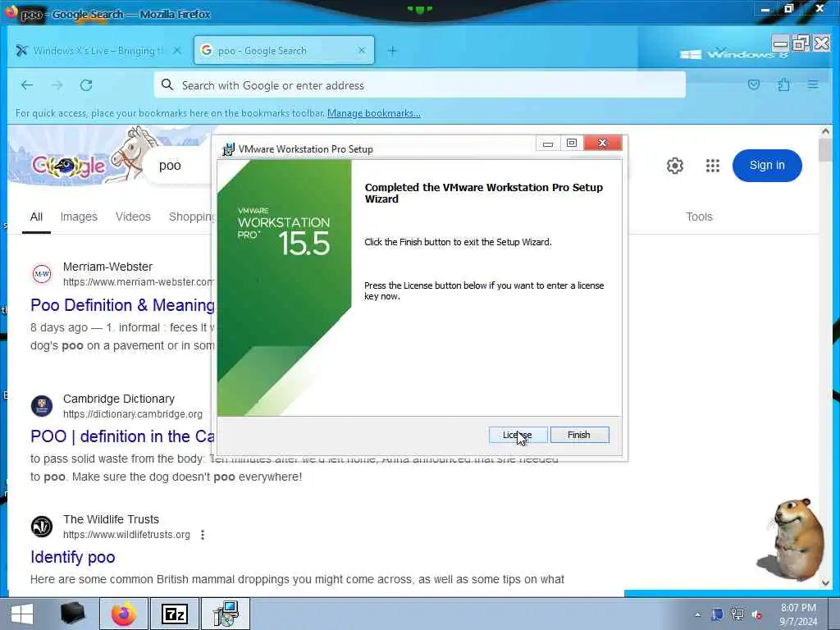This screenshot has width=840, height=630.
Task: Switch to Shopping search results tab
Action: pos(191,217)
